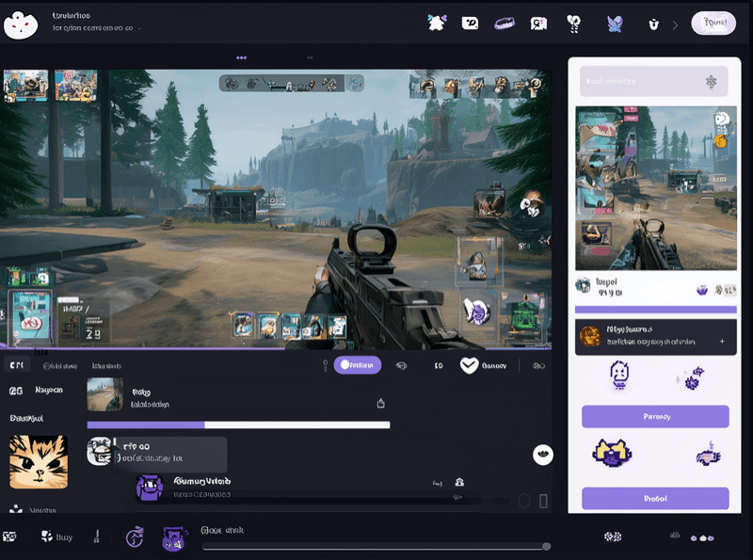Open the small clip thumbnail below the tabs
Screen dimensions: 753x560
104,394
